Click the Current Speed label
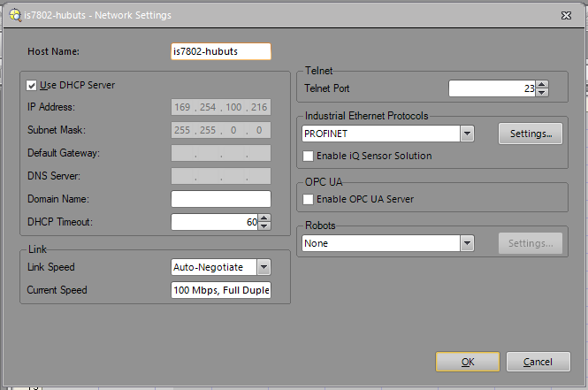Screen dimensions: 588x390 click(57, 290)
